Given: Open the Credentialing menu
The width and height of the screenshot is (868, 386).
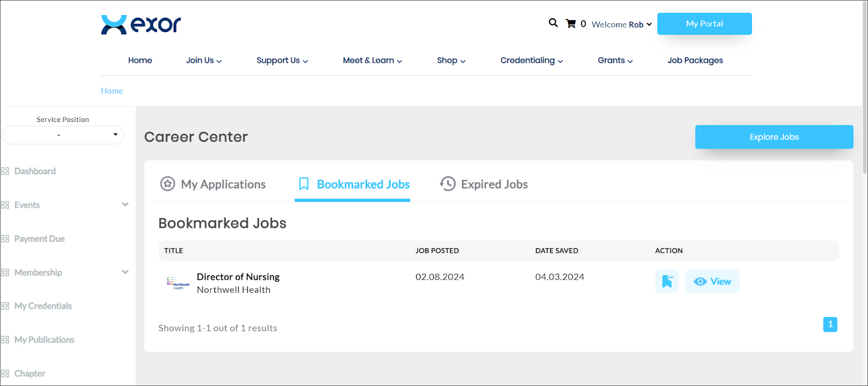Looking at the screenshot, I should pyautogui.click(x=531, y=60).
